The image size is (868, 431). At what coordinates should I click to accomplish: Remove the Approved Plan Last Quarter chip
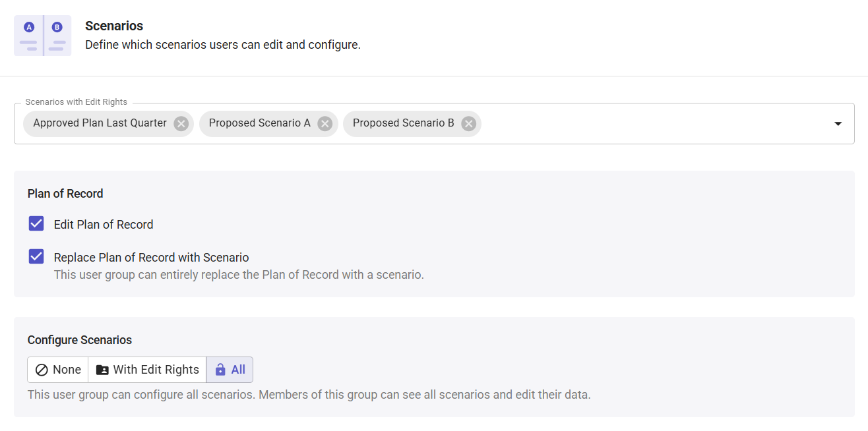coord(181,124)
